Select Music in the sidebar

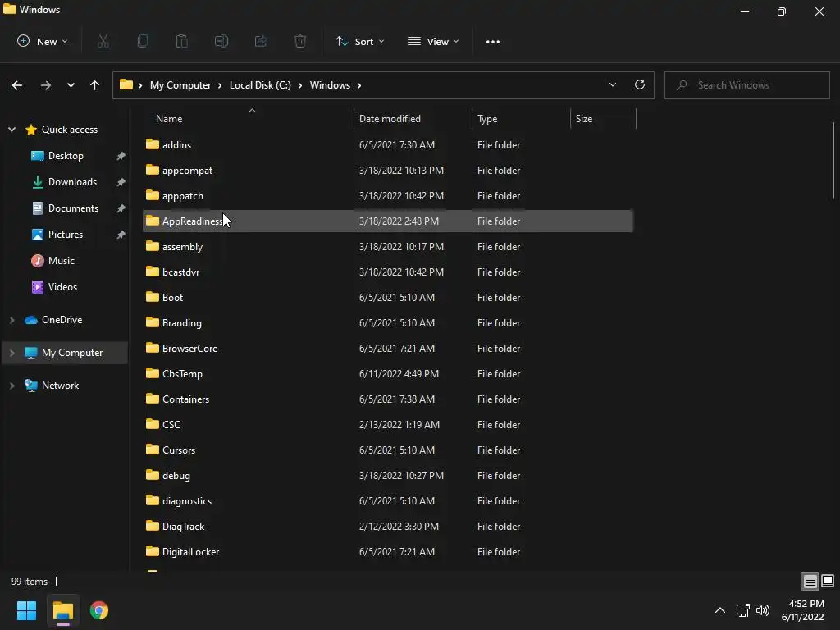(61, 261)
